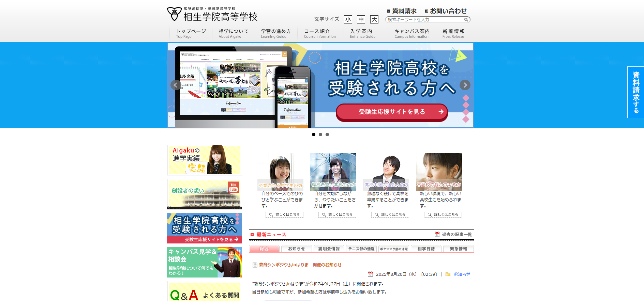Set font size to medium 中

361,19
